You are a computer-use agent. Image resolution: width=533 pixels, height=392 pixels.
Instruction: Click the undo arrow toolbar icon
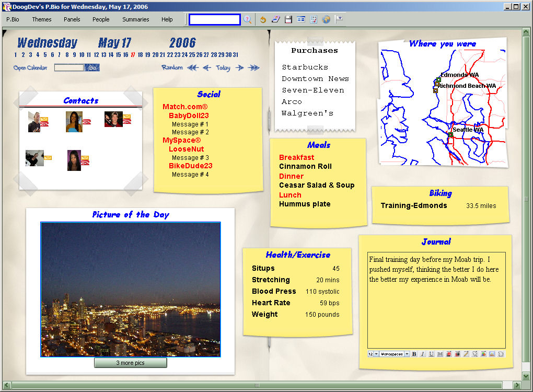point(263,19)
